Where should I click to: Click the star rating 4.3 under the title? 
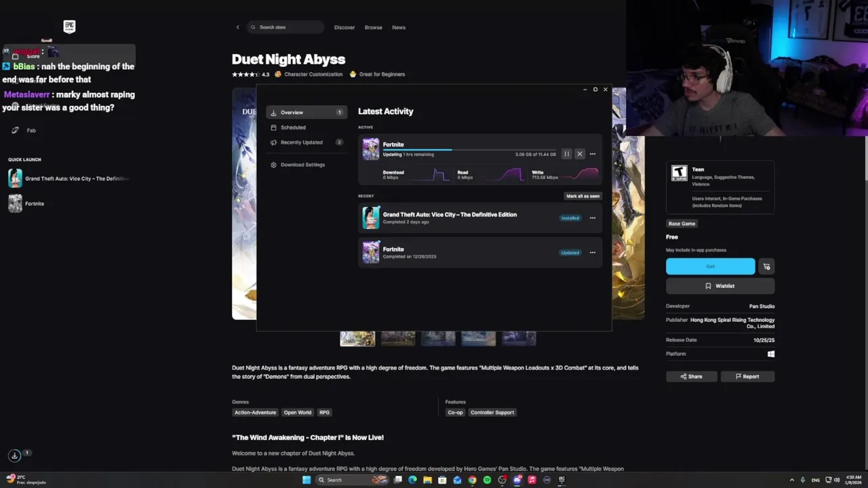pyautogui.click(x=251, y=74)
